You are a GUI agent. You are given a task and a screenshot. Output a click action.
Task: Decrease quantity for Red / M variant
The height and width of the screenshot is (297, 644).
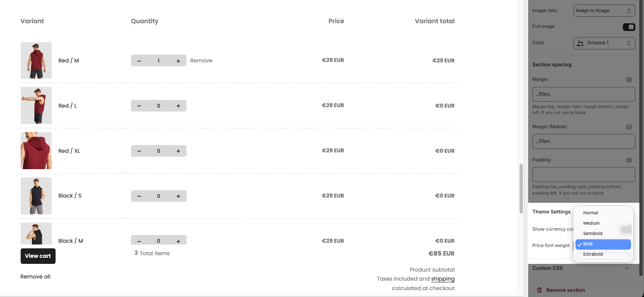pos(139,61)
